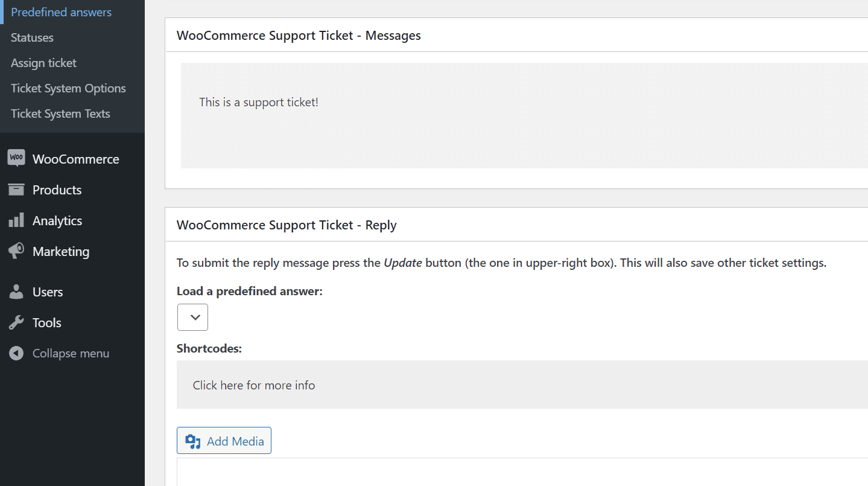The width and height of the screenshot is (868, 486).
Task: Click the Add Media button
Action: tap(224, 440)
